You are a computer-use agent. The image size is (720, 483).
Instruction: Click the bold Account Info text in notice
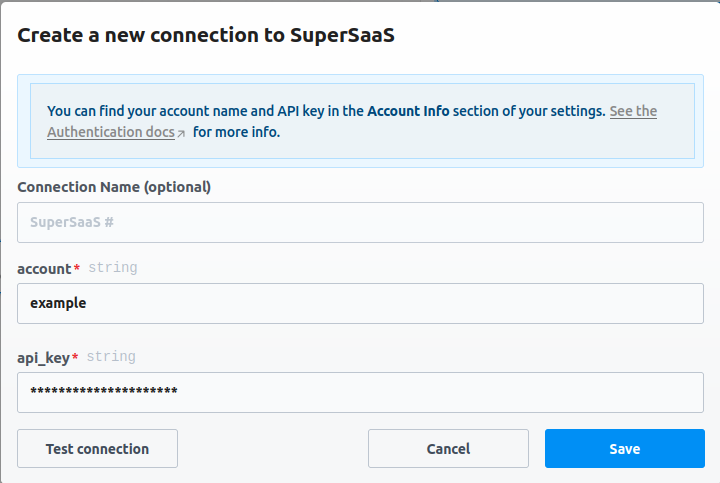point(408,111)
